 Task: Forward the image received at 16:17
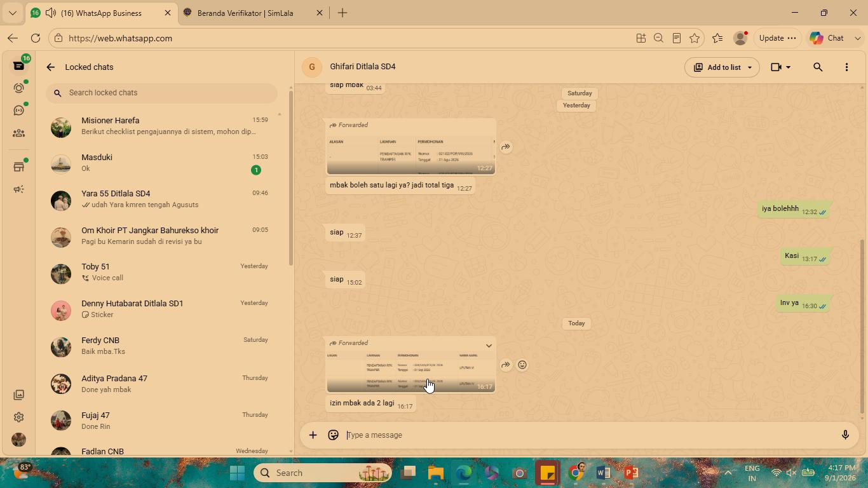[x=506, y=365]
